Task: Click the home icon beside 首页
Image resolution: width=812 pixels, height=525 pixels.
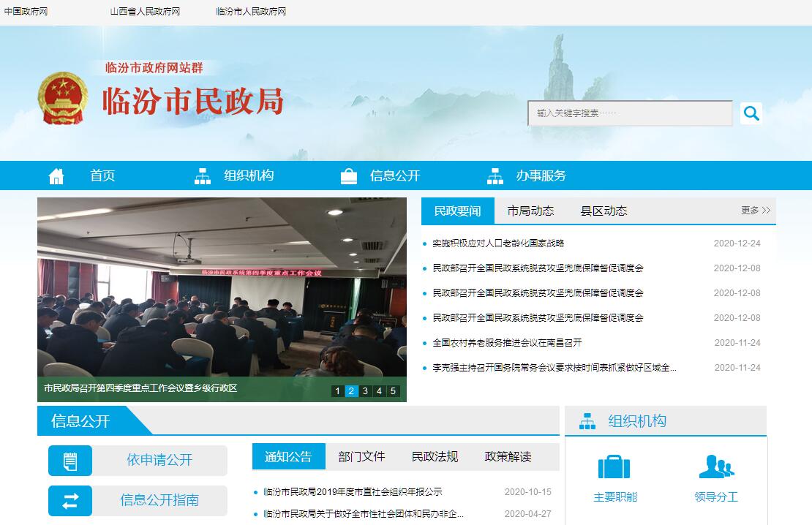Action: (x=56, y=176)
